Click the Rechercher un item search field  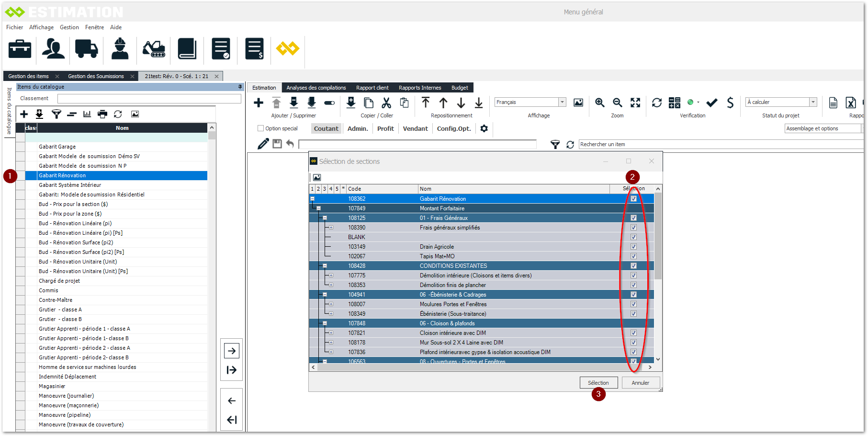[718, 144]
